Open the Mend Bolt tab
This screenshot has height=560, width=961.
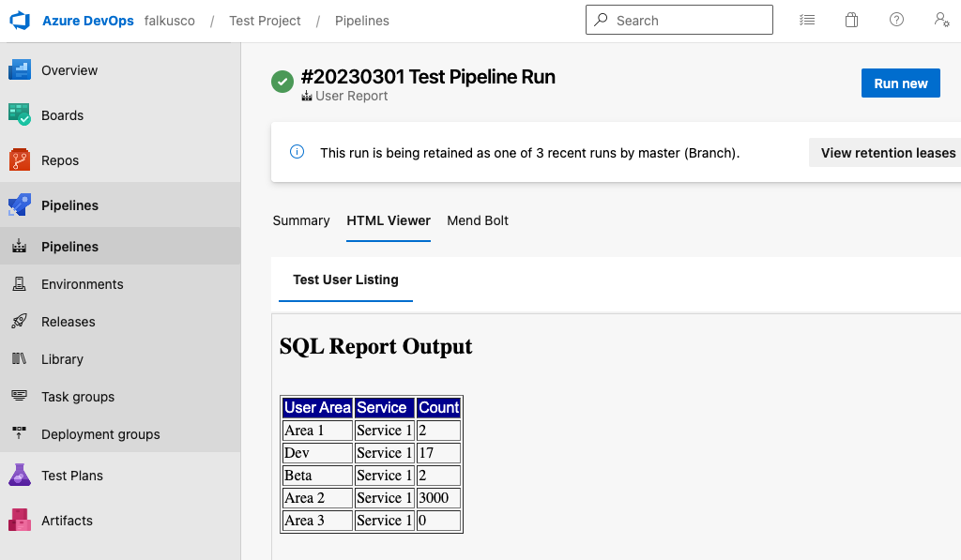(477, 220)
